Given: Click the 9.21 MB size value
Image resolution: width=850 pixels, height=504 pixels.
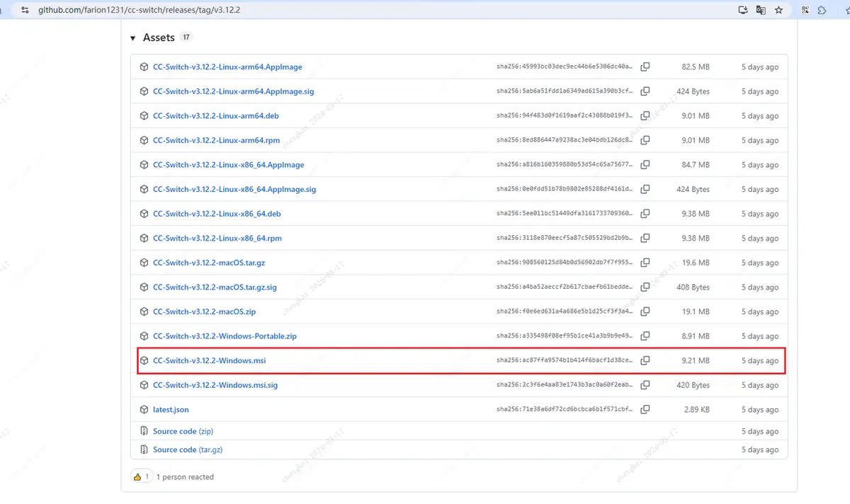Looking at the screenshot, I should 696,361.
